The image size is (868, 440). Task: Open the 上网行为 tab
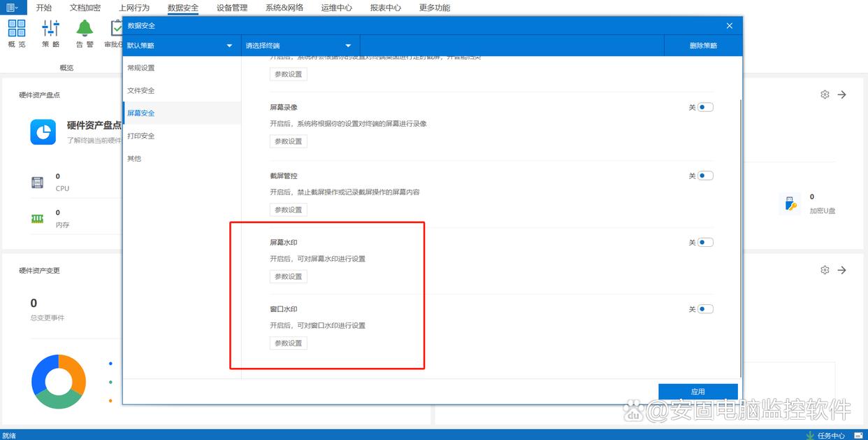tap(134, 8)
